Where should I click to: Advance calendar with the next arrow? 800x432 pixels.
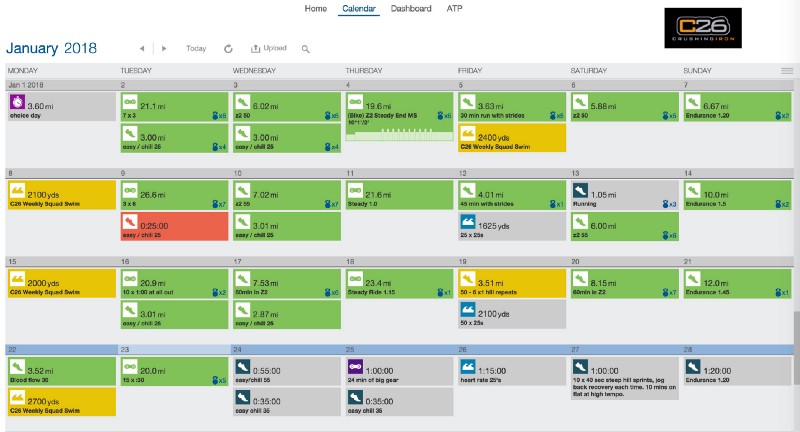(164, 48)
